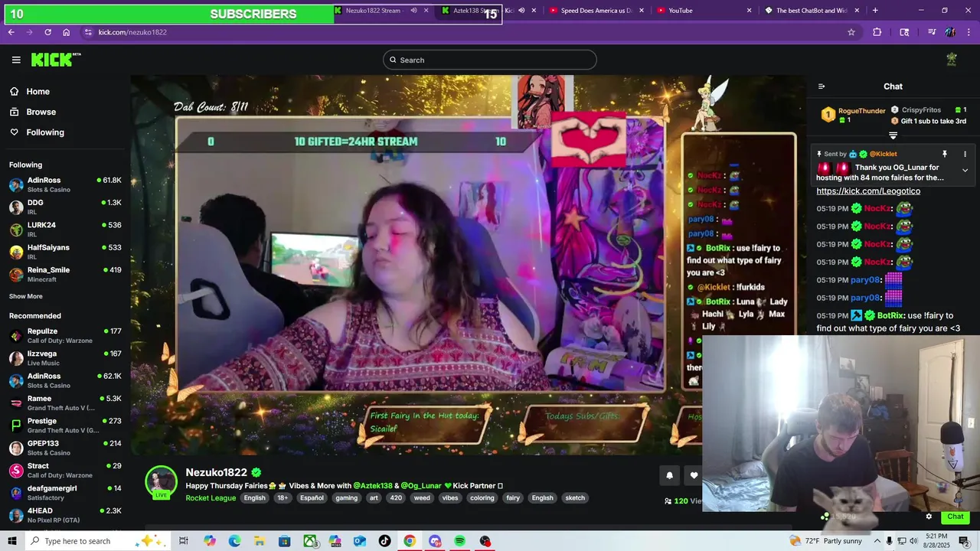Click the Rocket League category link
This screenshot has height=551, width=980.
coord(211,498)
